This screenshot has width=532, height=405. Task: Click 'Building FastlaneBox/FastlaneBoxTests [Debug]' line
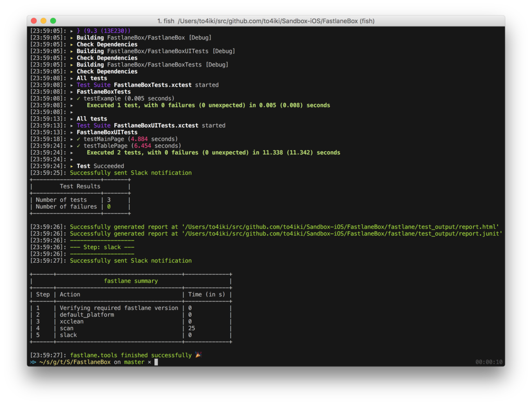coord(152,65)
